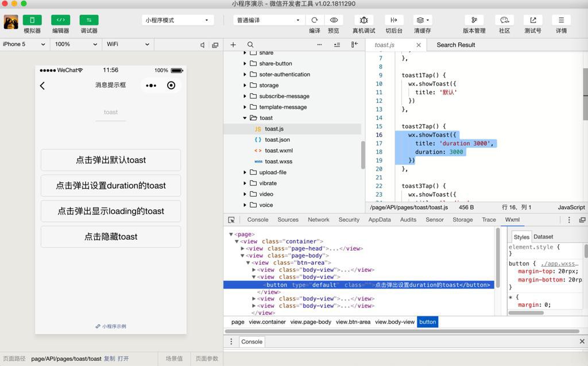Open the iPhone 5 device dropdown

click(x=24, y=44)
